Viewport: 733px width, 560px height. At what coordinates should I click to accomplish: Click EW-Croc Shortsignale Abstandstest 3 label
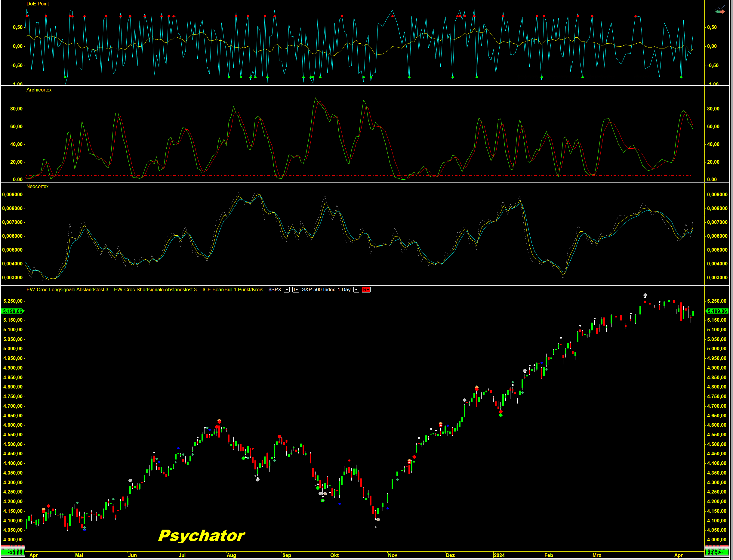coord(155,290)
